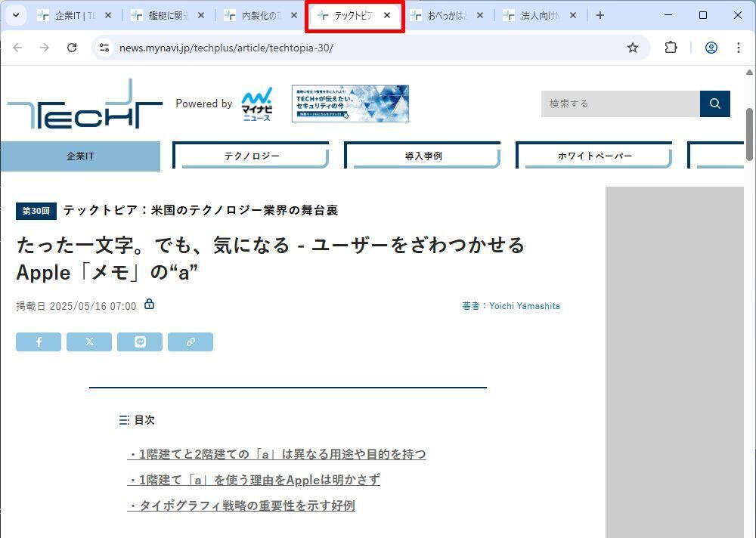Open the マイナビニュース logo link
This screenshot has height=538, width=756.
[x=257, y=104]
